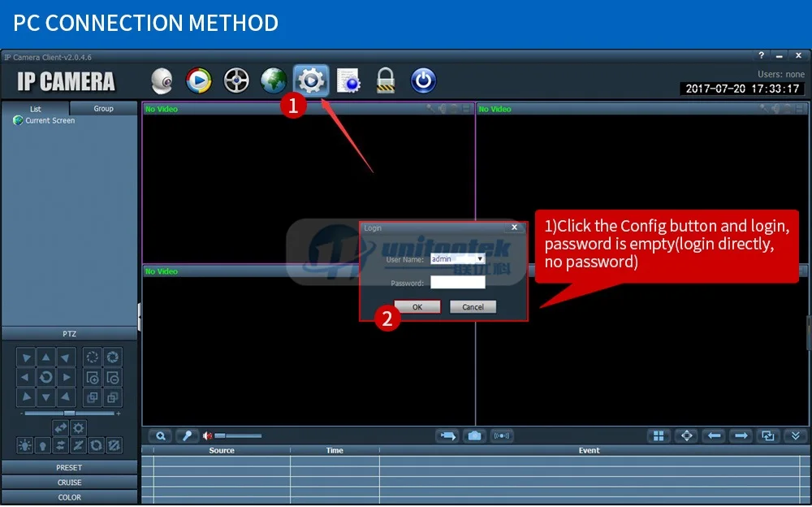
Task: Toggle full screen four-arrows icon
Action: click(x=687, y=436)
